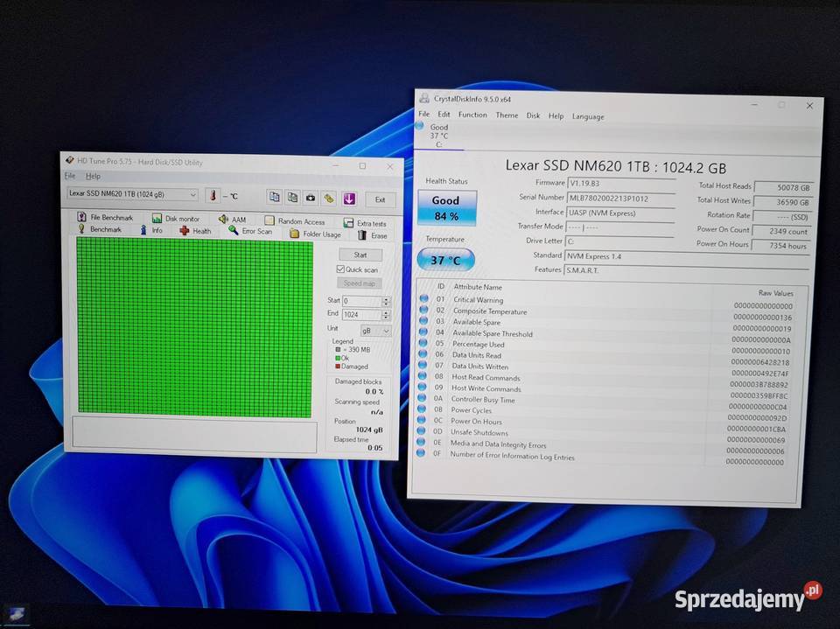Open HD Tune options via the yellow tag icon
Viewport: 840px width, 629px height.
(x=329, y=199)
